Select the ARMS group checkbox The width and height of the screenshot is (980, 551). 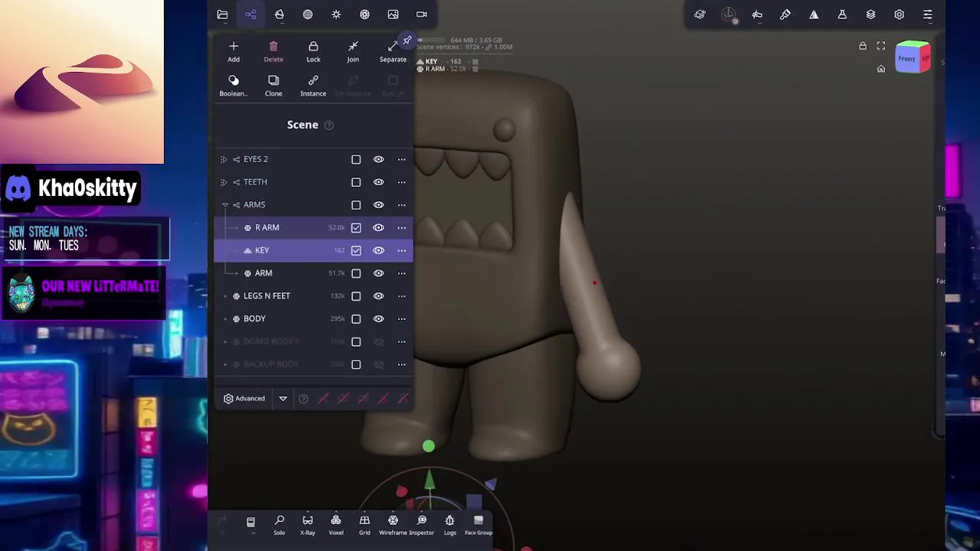pyautogui.click(x=356, y=205)
